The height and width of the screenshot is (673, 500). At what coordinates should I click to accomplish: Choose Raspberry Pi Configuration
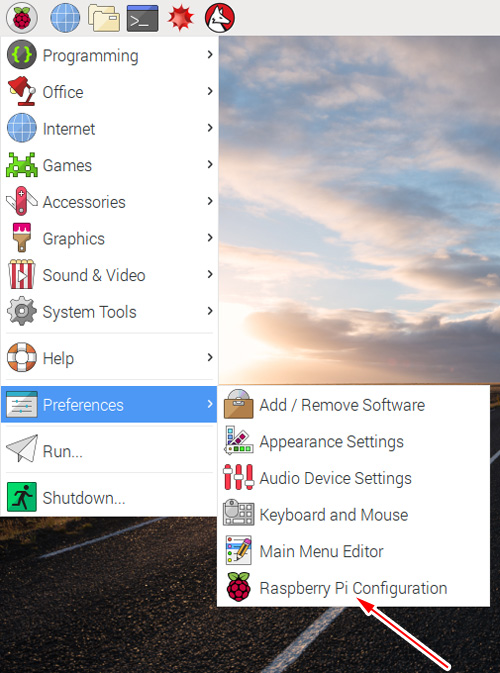pos(353,588)
